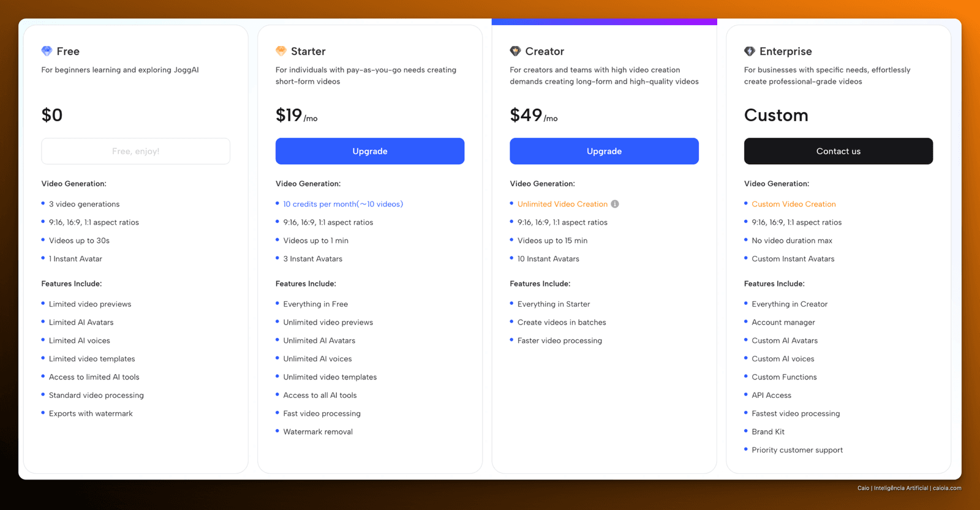Click 10 credits per month link text
The width and height of the screenshot is (980, 510).
click(x=343, y=204)
